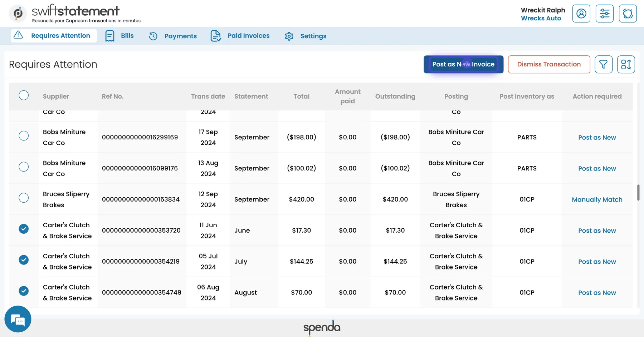Toggle the select-all checkbox in header
644x337 pixels.
24,95
